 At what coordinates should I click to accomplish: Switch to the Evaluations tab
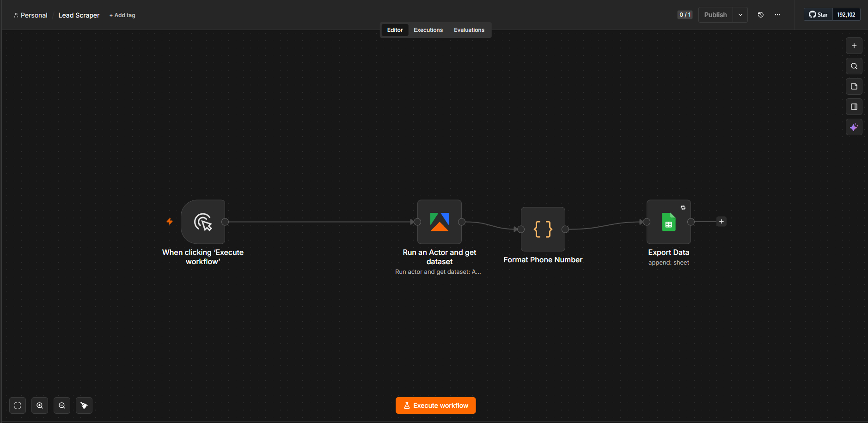point(469,30)
